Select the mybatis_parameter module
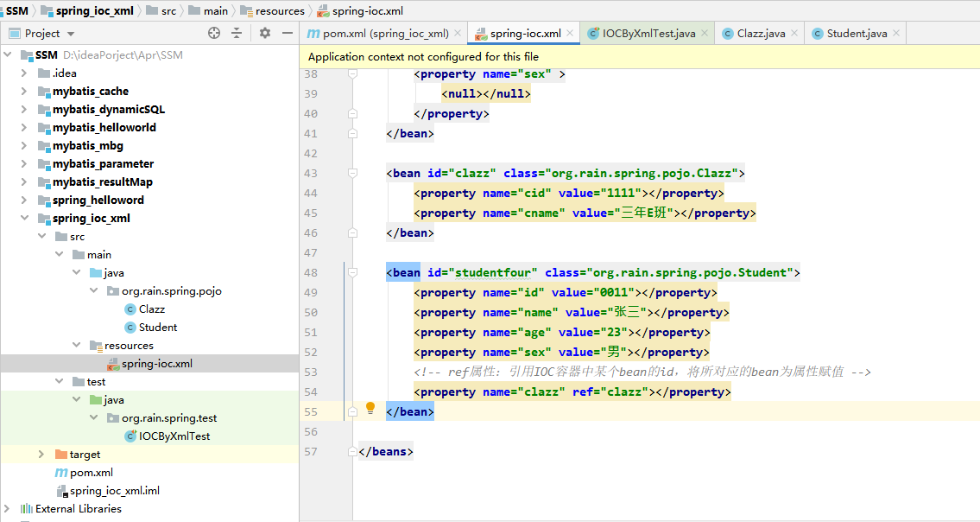 coord(103,164)
